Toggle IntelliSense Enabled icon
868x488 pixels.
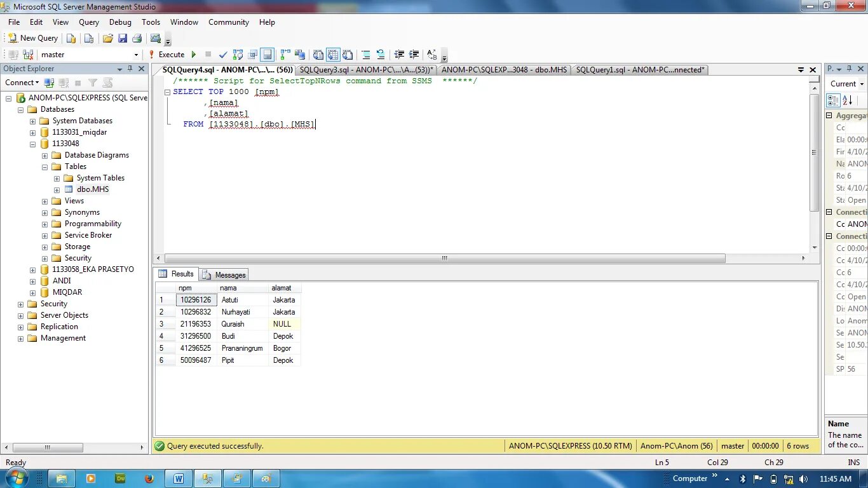click(x=268, y=55)
